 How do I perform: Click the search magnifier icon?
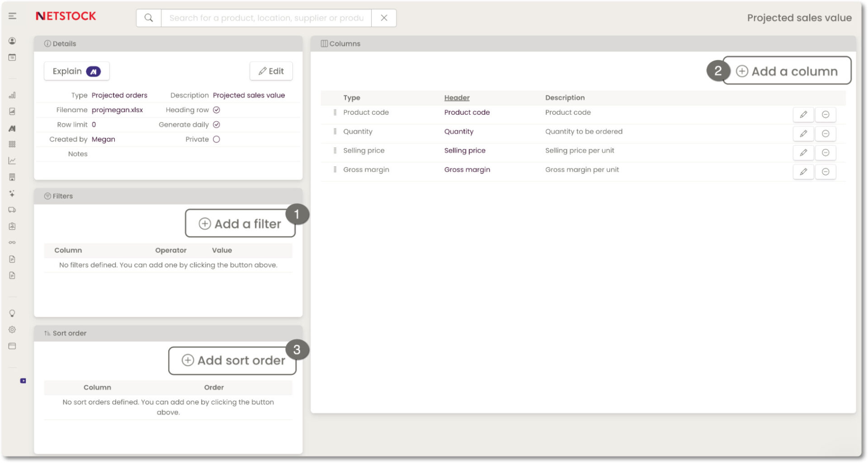click(149, 18)
